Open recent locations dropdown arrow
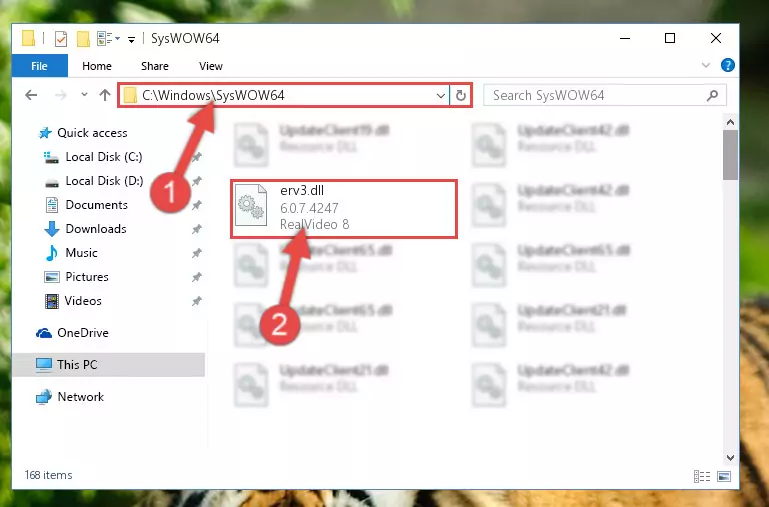Viewport: 769px width, 507px height. click(84, 94)
